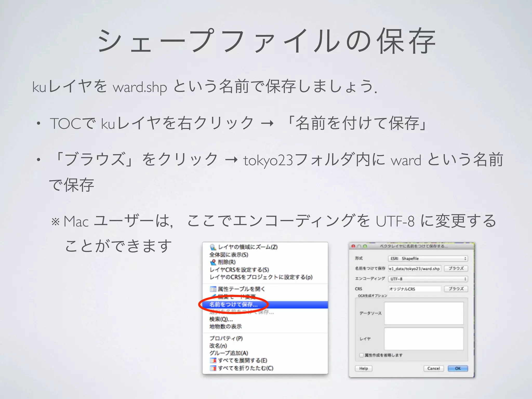Click the ブラウズ button next to CRS

[x=456, y=289]
